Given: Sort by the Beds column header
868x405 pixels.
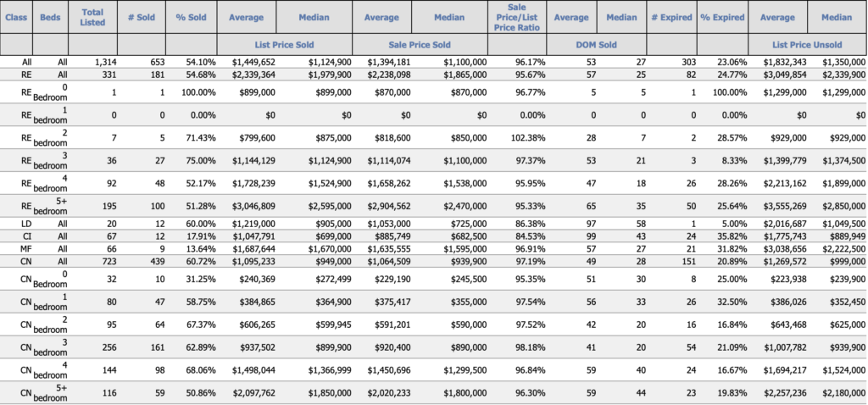Looking at the screenshot, I should 50,17.
